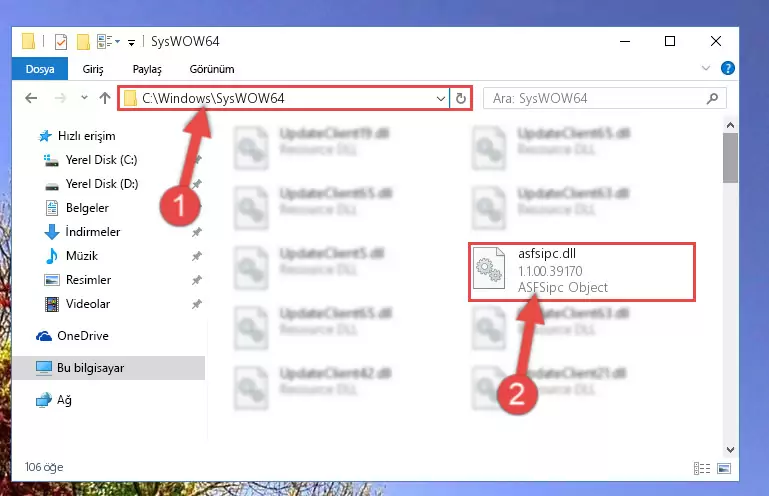Screen dimensions: 769x496
Task: Click the scrollbar down arrow
Action: coord(730,450)
